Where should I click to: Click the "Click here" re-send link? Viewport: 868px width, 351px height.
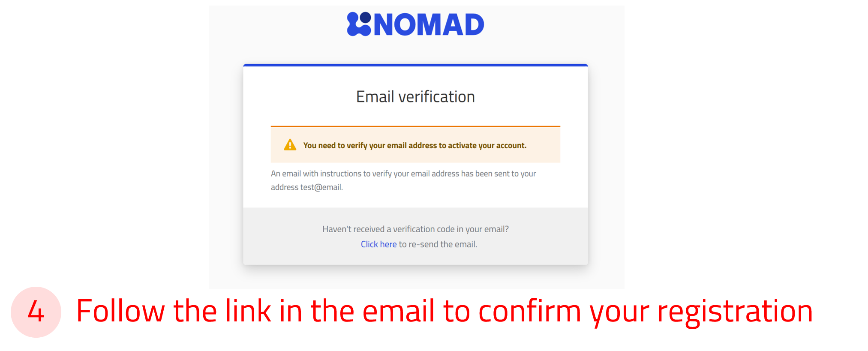378,244
